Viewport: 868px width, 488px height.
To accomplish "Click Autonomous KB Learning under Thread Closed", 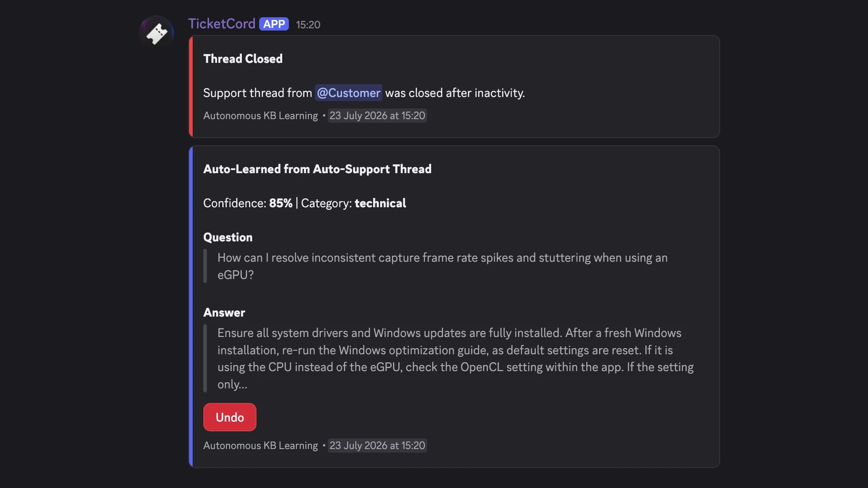I will pyautogui.click(x=260, y=116).
